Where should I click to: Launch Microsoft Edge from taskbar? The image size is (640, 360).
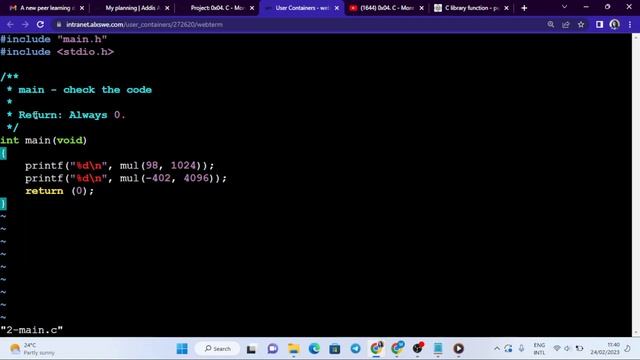click(x=314, y=349)
